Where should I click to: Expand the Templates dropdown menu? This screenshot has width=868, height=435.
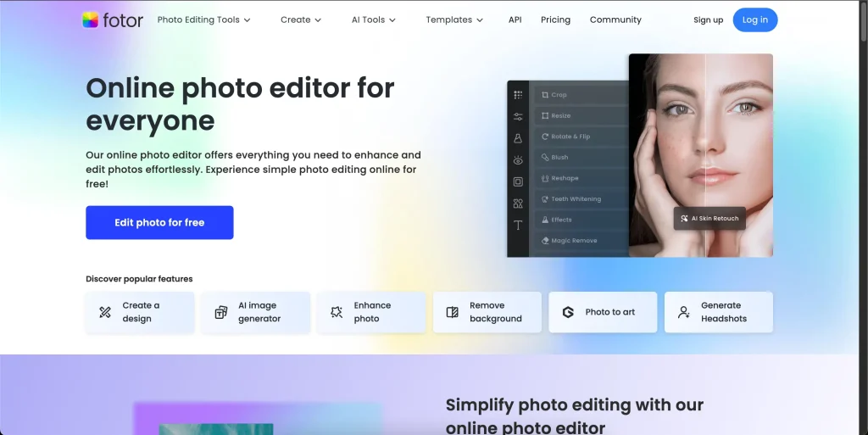pos(454,20)
